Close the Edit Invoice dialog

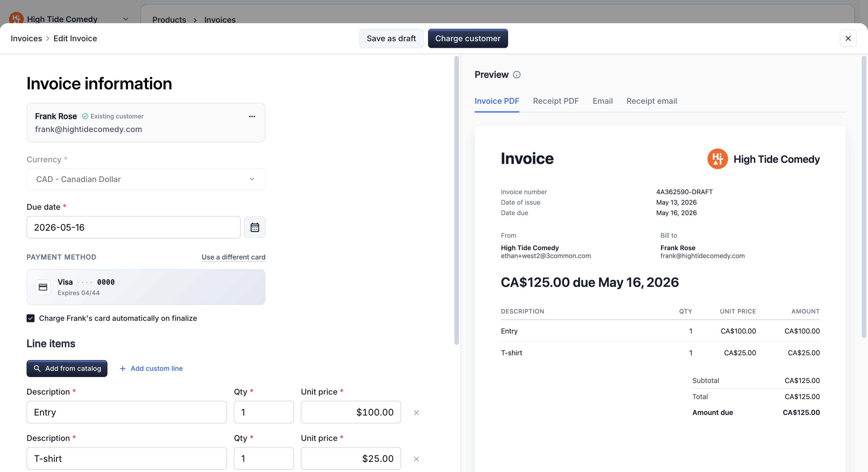point(848,38)
